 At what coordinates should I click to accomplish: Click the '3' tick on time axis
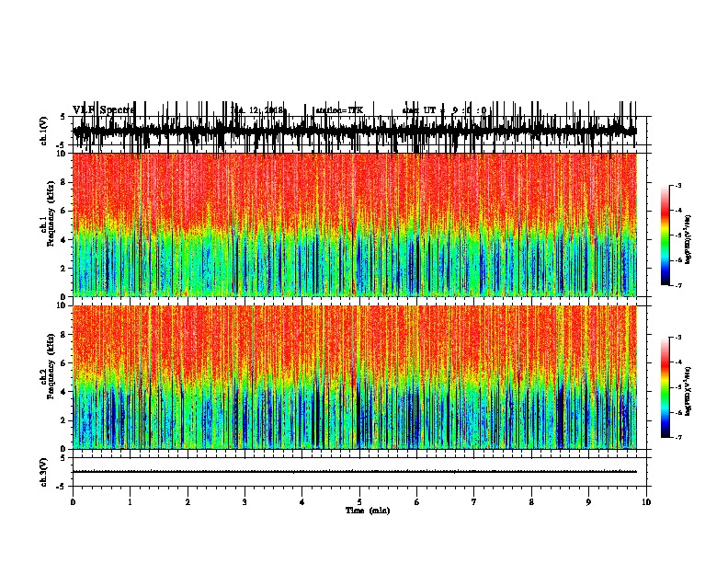coord(245,502)
